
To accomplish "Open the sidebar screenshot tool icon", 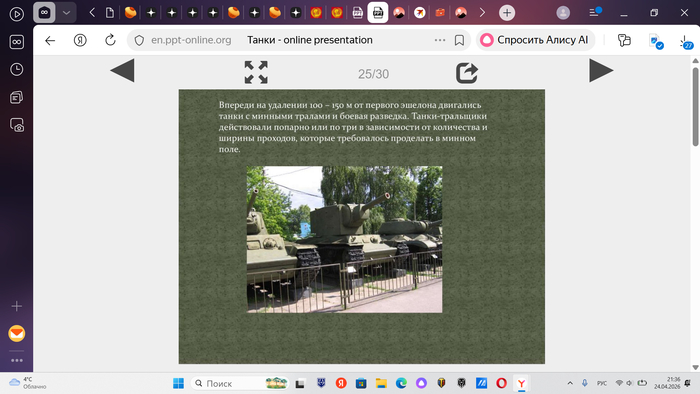I will (x=17, y=125).
